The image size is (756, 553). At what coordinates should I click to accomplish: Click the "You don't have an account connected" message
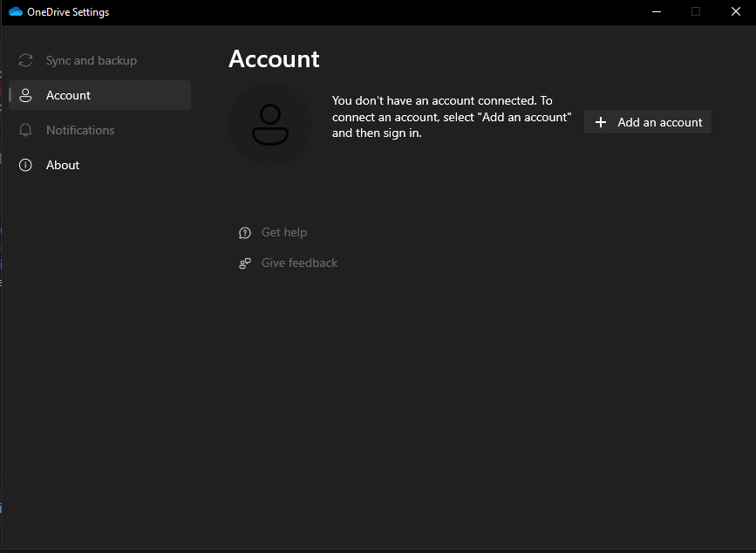452,117
